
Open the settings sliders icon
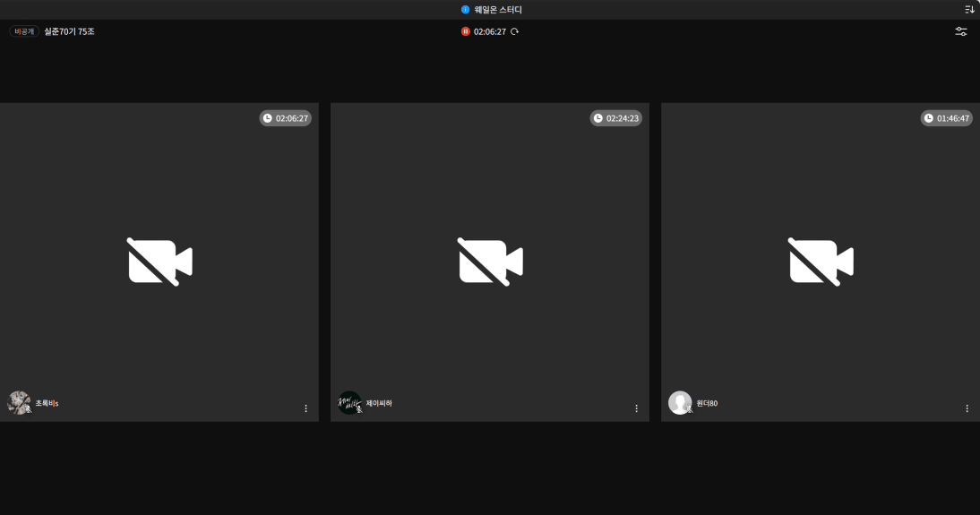[960, 31]
